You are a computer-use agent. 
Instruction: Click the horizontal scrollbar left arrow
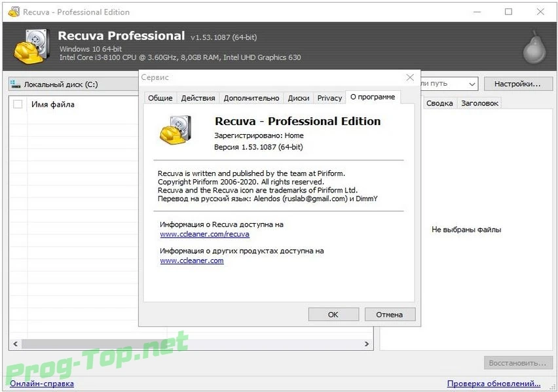15,344
